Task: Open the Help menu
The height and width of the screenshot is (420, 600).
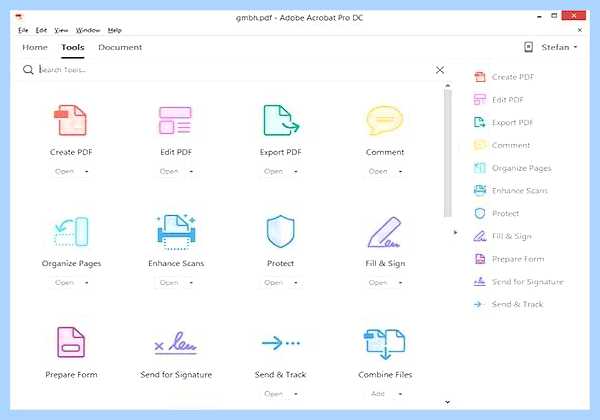Action: (114, 30)
